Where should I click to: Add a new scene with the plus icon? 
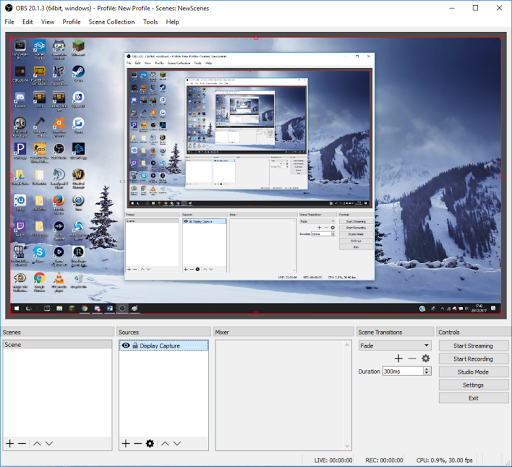click(x=10, y=443)
